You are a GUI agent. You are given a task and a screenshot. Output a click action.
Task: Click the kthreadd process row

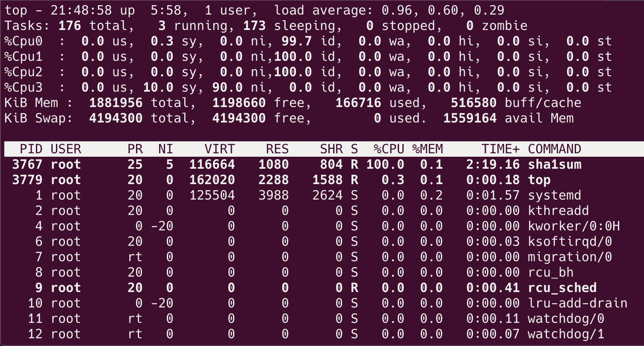click(x=313, y=210)
